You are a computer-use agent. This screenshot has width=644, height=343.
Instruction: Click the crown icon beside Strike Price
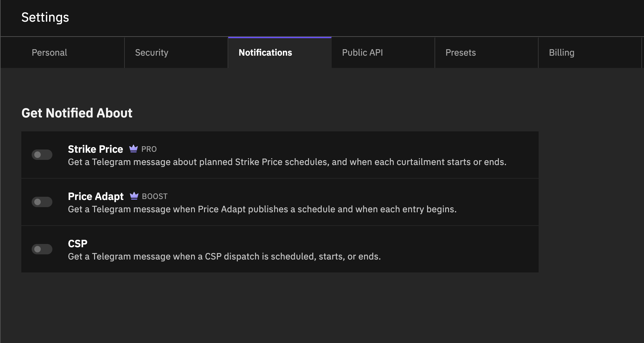[x=133, y=149]
